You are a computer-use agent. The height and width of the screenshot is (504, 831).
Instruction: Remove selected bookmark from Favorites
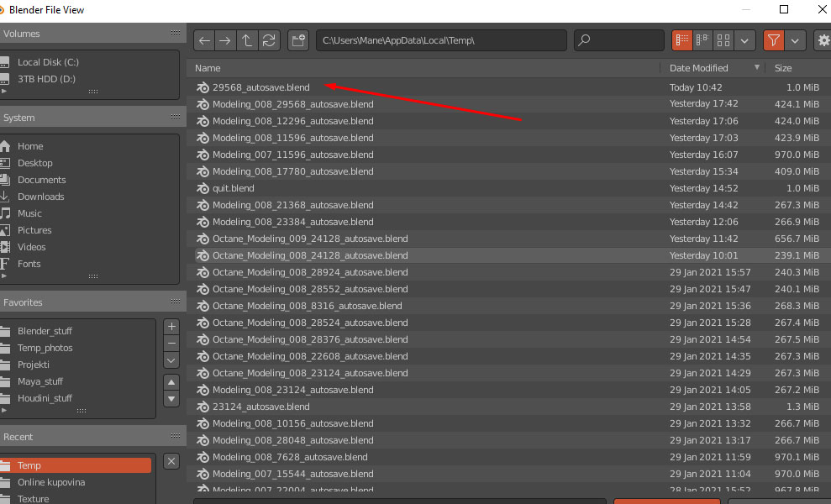(171, 344)
